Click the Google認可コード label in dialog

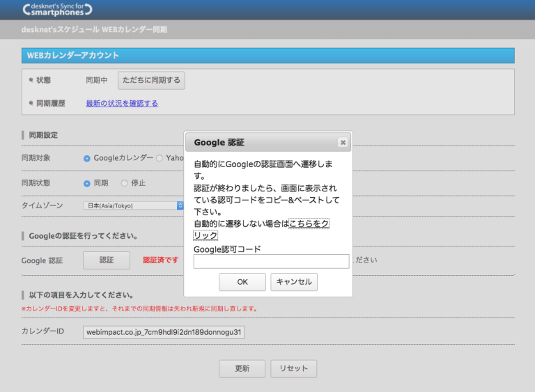click(x=227, y=249)
